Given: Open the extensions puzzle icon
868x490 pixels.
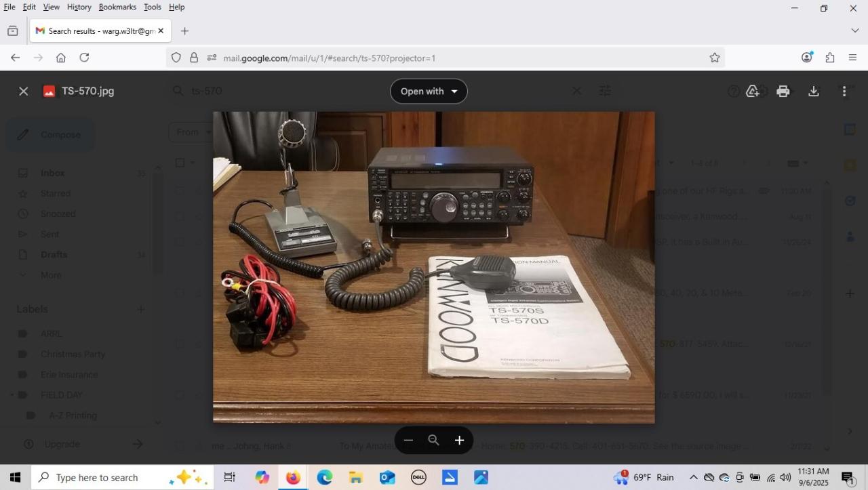Looking at the screenshot, I should [x=830, y=58].
